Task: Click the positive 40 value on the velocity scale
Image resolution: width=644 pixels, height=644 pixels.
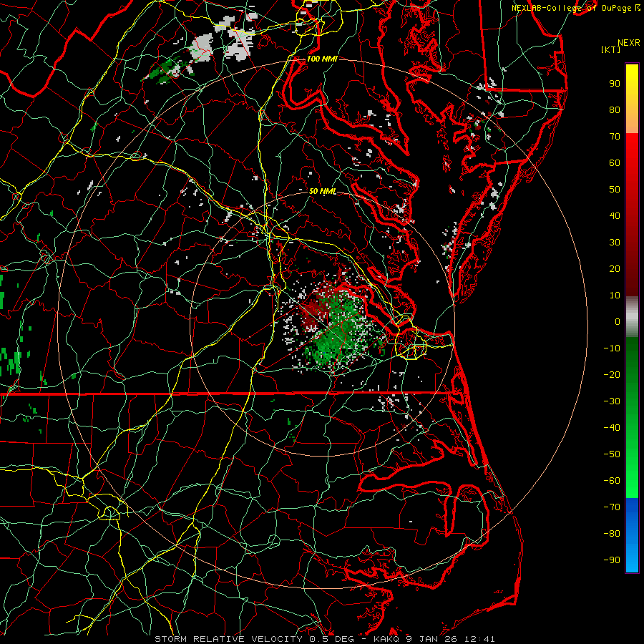Action: [615, 215]
